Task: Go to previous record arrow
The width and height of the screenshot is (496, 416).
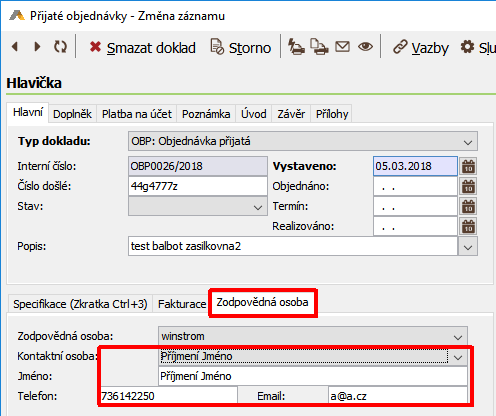Action: click(15, 47)
